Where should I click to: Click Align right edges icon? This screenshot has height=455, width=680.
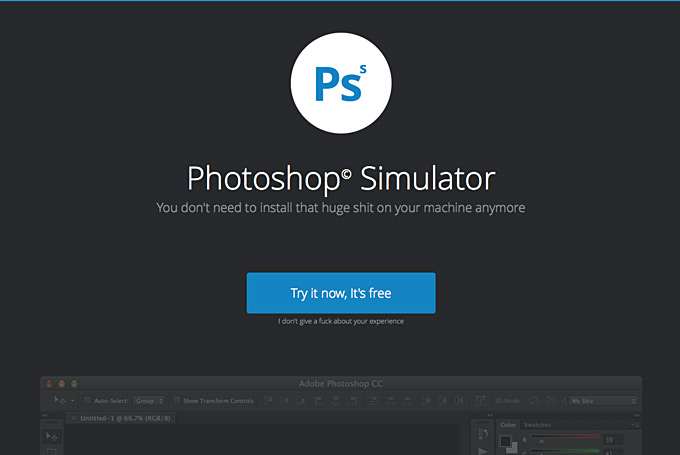pyautogui.click(x=352, y=400)
